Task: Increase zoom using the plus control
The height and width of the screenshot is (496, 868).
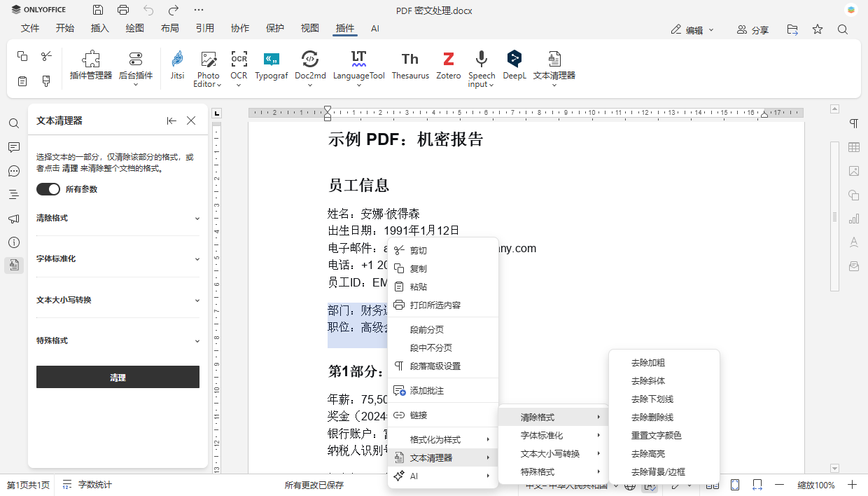Action: 852,484
